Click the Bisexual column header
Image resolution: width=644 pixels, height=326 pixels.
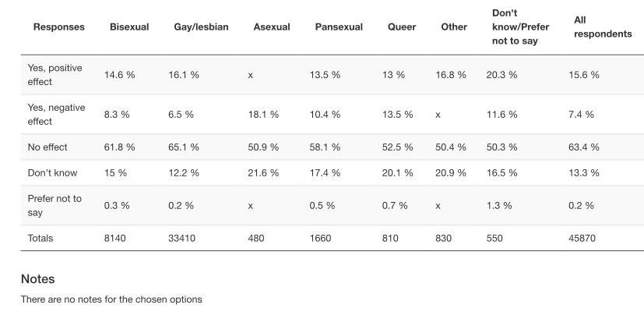pos(129,27)
